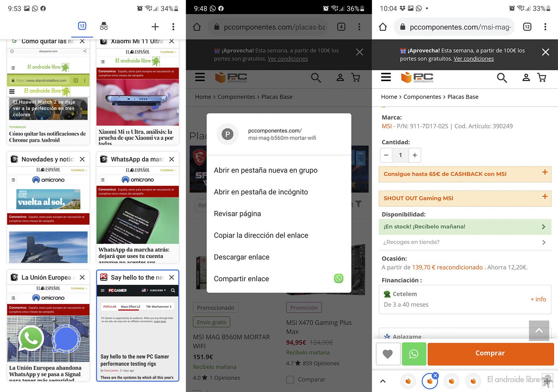Tap the pccomponentes.com/msi-mag- address bar
This screenshot has width=558, height=392.
[x=454, y=27]
